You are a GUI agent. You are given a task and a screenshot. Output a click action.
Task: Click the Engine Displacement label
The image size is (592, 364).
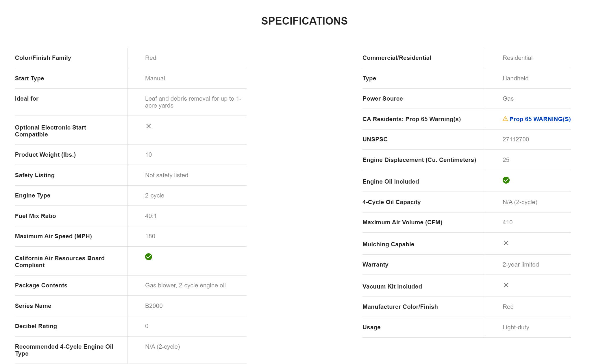pyautogui.click(x=419, y=160)
